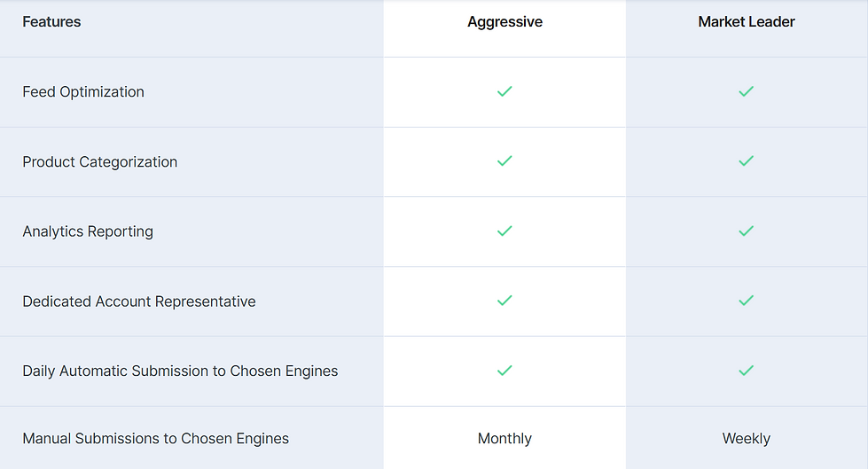Select the Aggressive plan column header

pos(504,22)
